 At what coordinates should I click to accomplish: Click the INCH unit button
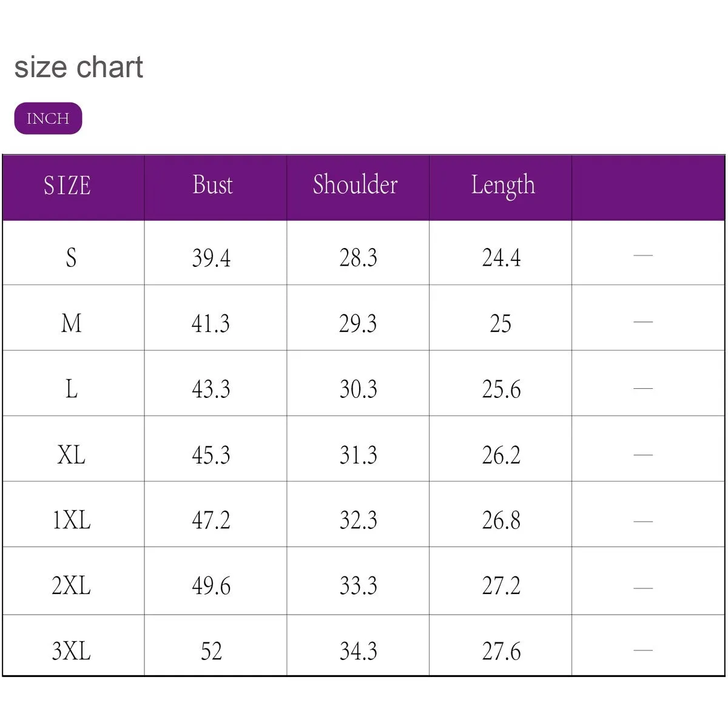[x=48, y=118]
